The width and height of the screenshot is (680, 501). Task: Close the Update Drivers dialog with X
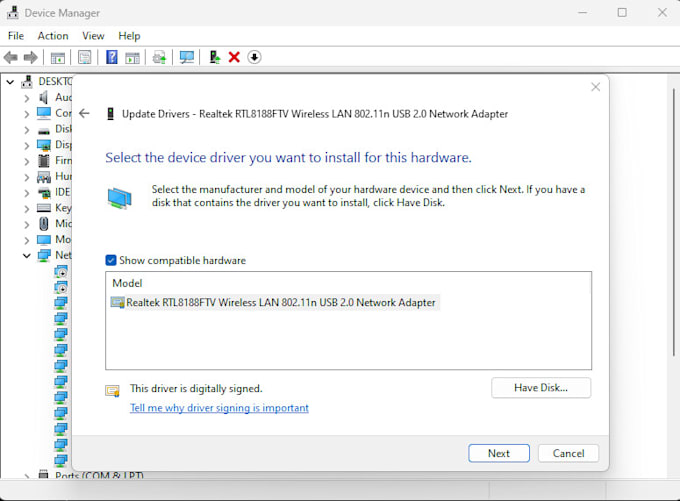coord(595,87)
